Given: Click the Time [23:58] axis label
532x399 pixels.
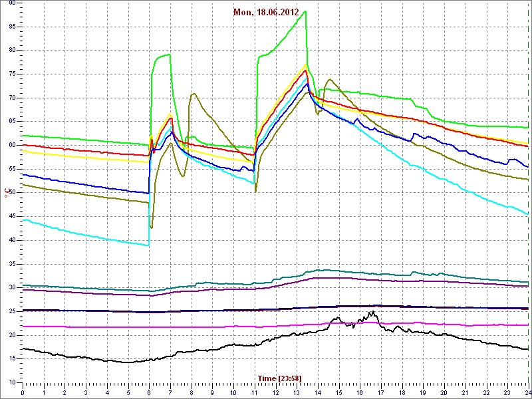Looking at the screenshot, I should pos(279,378).
